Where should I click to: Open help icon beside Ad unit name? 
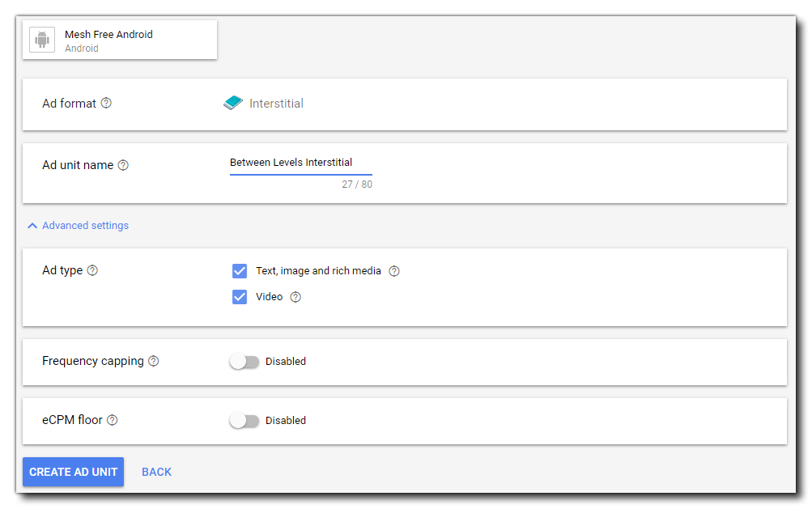123,165
